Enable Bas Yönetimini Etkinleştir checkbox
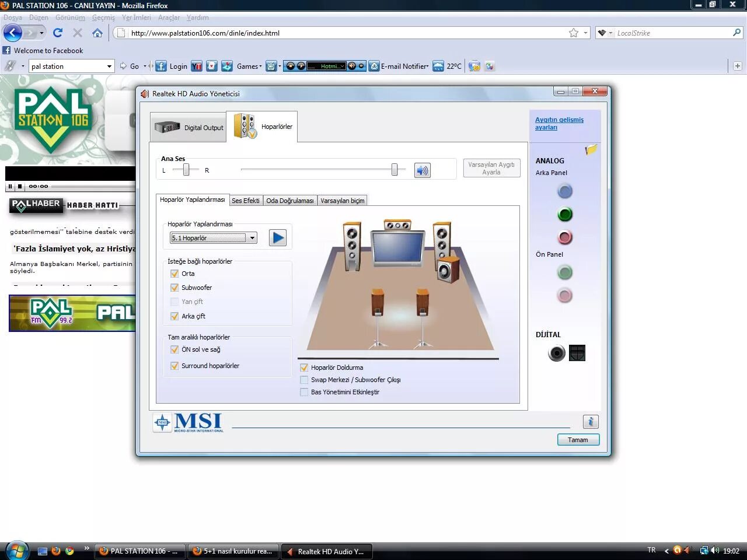 pyautogui.click(x=304, y=392)
